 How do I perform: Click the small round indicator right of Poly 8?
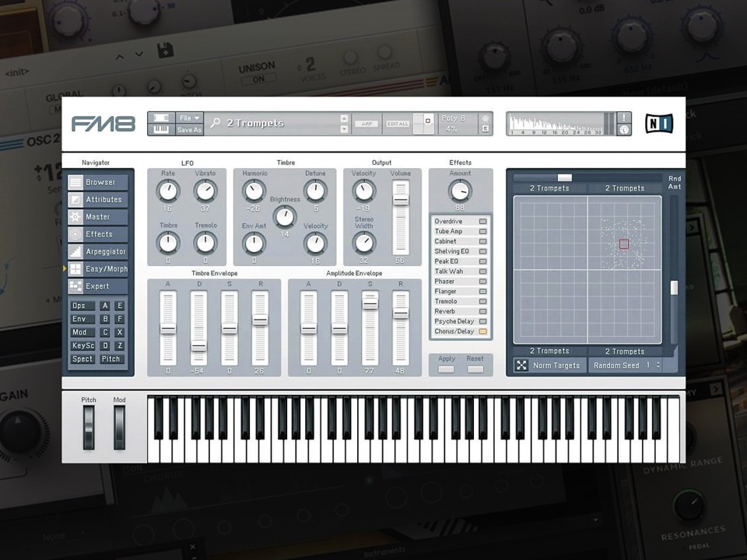[486, 118]
